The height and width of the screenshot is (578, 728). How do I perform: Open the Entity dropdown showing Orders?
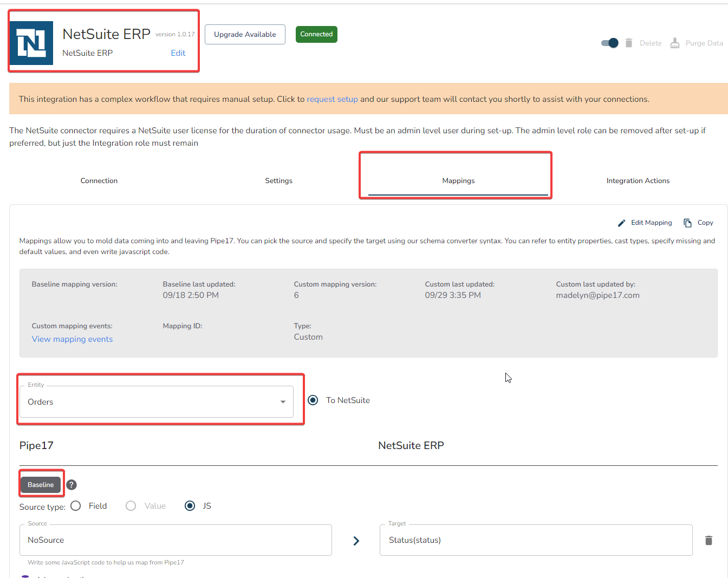(157, 401)
